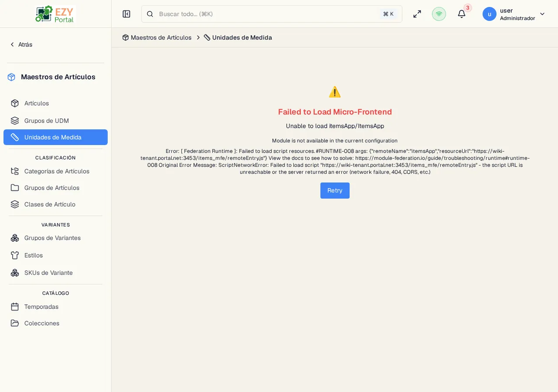Viewport: 558px width, 392px height.
Task: Click the 'Maestros de Artículos' sidebar heading
Action: coord(58,77)
